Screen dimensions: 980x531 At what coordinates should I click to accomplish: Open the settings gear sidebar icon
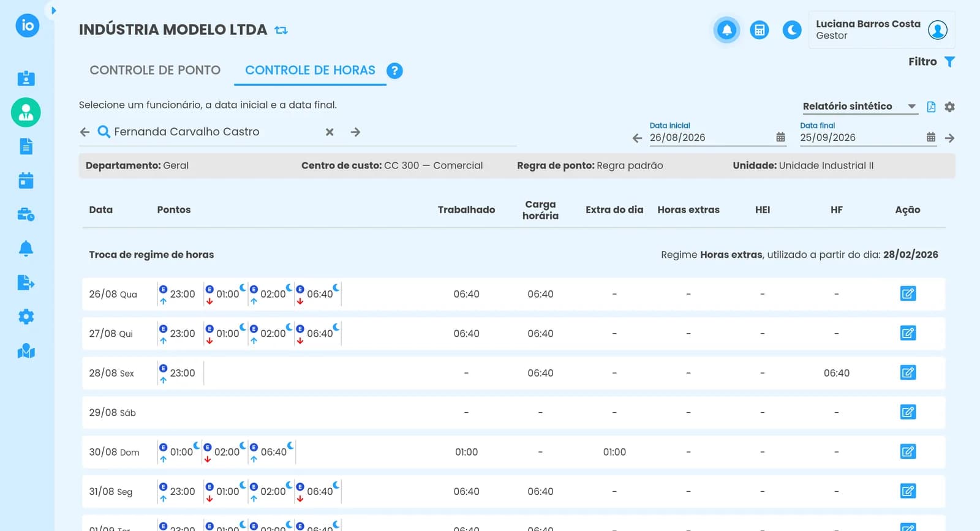pos(26,317)
